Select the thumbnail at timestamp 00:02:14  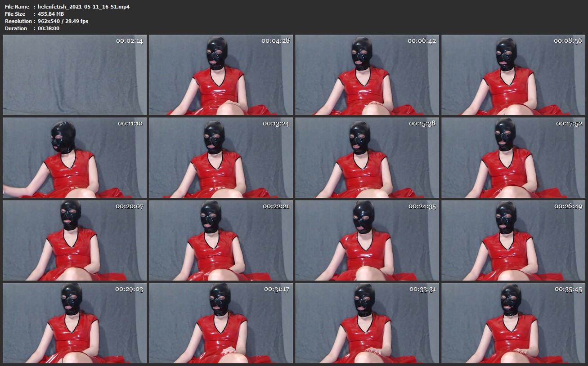coord(75,75)
